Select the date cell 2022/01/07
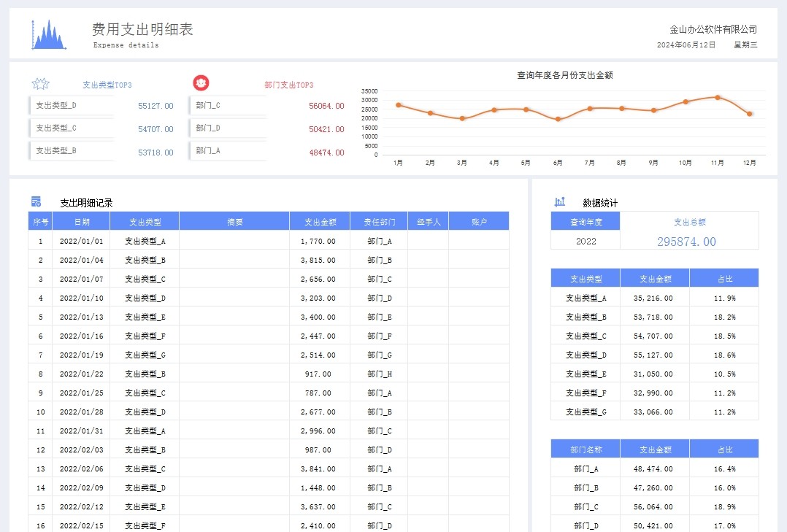Image resolution: width=787 pixels, height=532 pixels. 81,279
